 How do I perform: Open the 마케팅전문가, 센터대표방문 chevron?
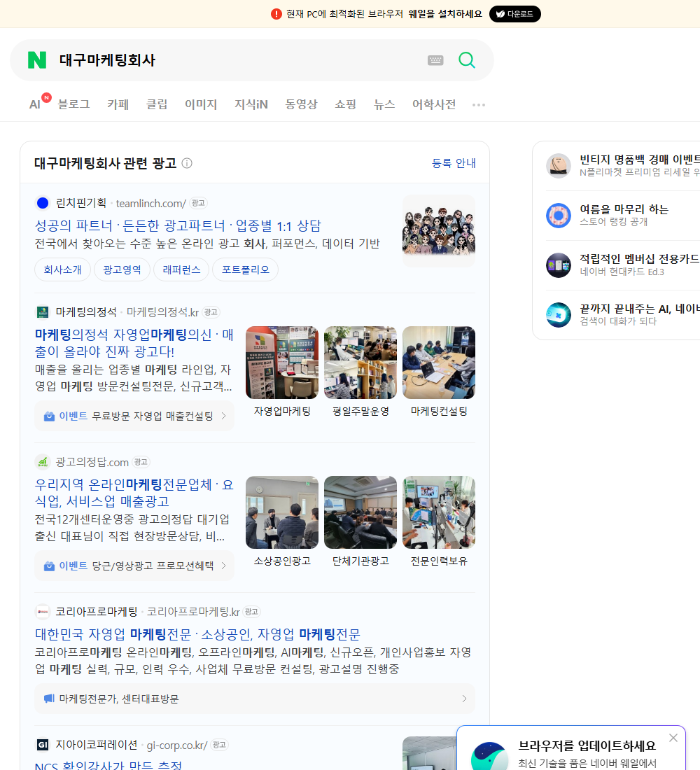click(x=464, y=699)
